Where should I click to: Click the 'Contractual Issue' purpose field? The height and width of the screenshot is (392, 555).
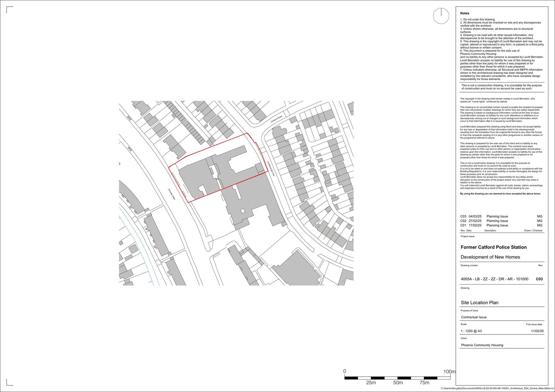coord(473,317)
